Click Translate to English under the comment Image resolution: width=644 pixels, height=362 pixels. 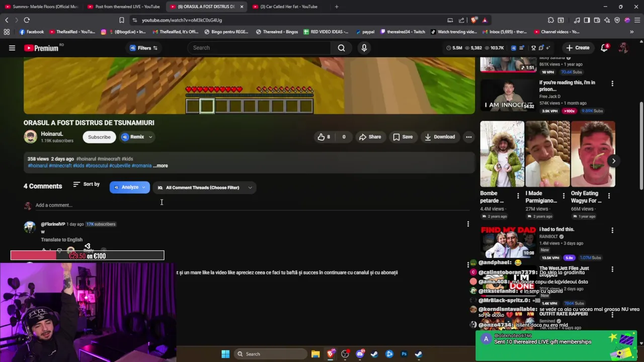pyautogui.click(x=61, y=240)
